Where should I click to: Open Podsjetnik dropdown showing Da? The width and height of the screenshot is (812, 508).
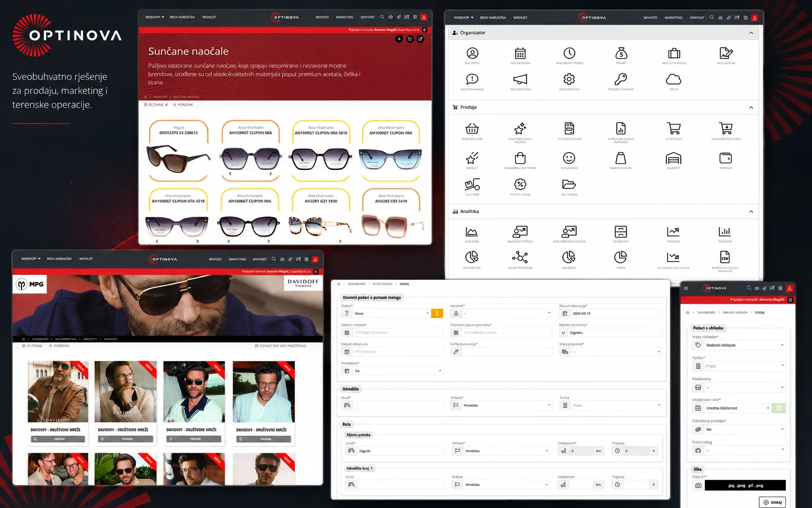tap(392, 371)
